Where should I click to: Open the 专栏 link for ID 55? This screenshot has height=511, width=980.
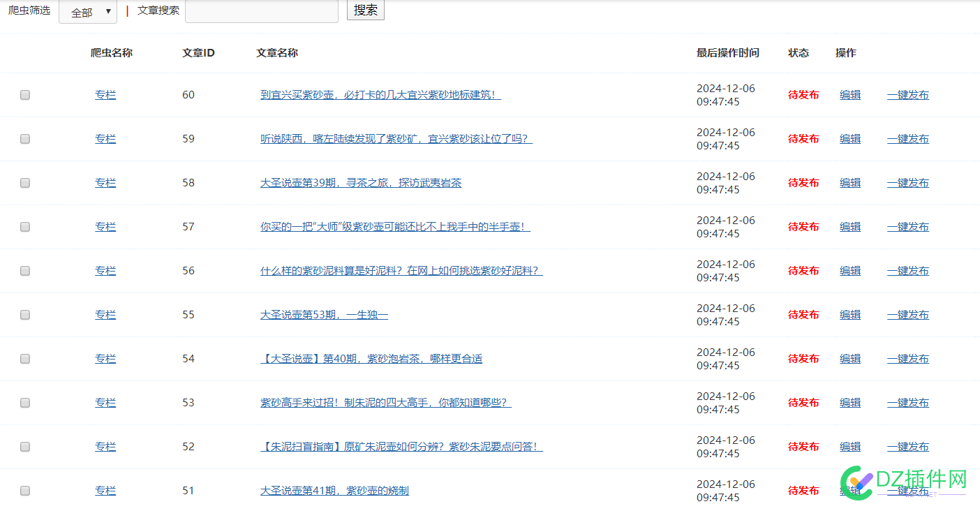click(x=105, y=315)
